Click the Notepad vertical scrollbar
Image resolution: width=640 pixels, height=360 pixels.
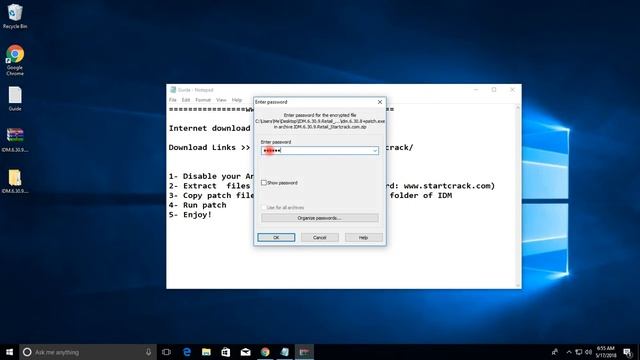(518, 196)
